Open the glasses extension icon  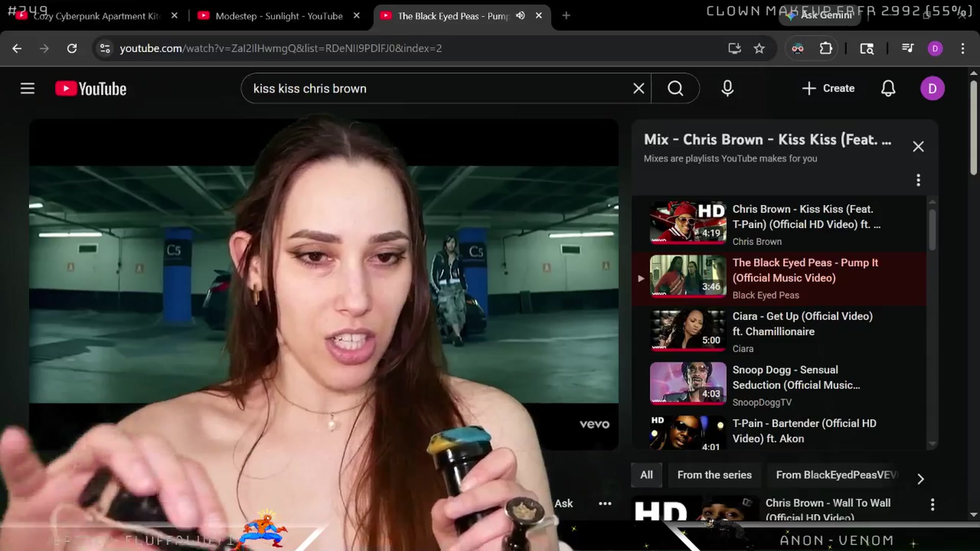[797, 48]
